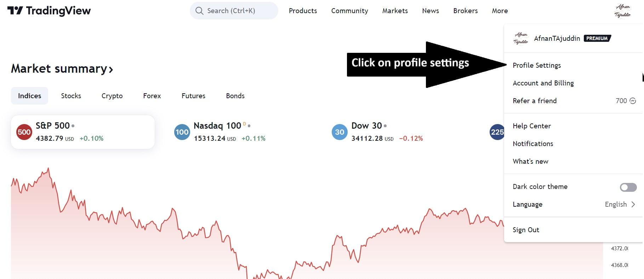Viewport: 644px width, 279px height.
Task: Click the search input field
Action: coord(234,11)
